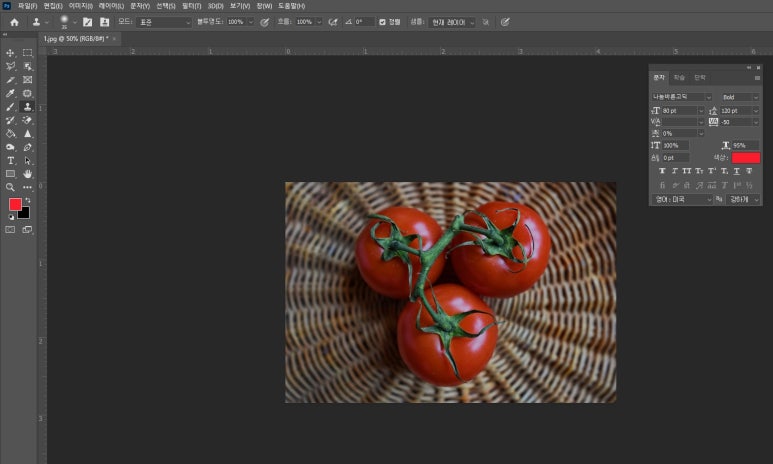Open the sample layer dropdown
Image resolution: width=773 pixels, height=464 pixels.
click(452, 22)
